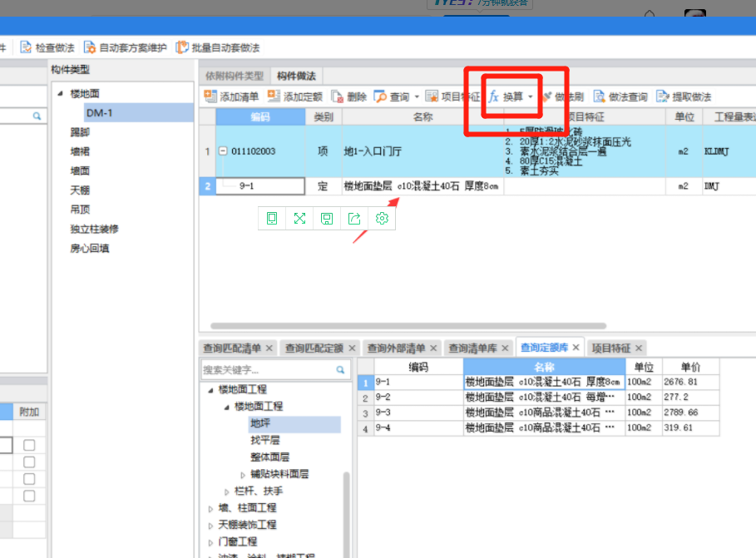Expand the 铺贴块料面层 node
This screenshot has height=558, width=756.
coord(243,475)
